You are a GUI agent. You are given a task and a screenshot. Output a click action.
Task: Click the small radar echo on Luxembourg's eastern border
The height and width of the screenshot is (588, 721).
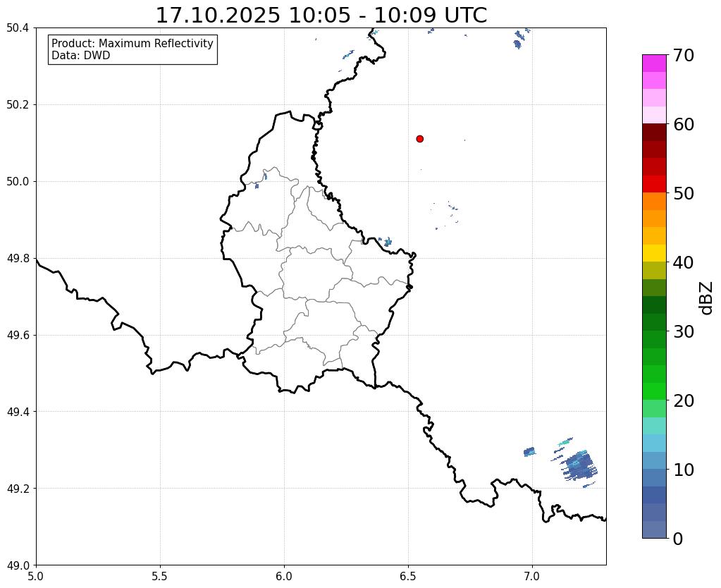click(x=388, y=242)
